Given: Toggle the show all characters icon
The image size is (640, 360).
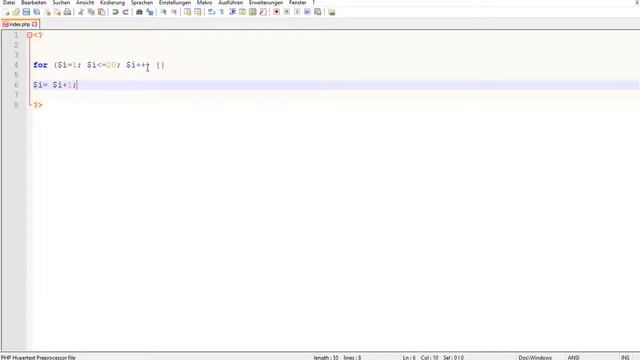Looking at the screenshot, I should point(222,12).
